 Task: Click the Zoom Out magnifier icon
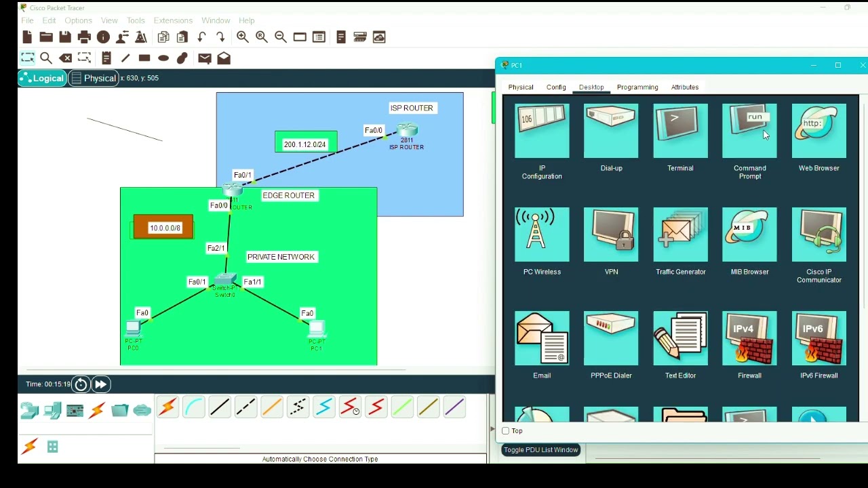pos(281,37)
